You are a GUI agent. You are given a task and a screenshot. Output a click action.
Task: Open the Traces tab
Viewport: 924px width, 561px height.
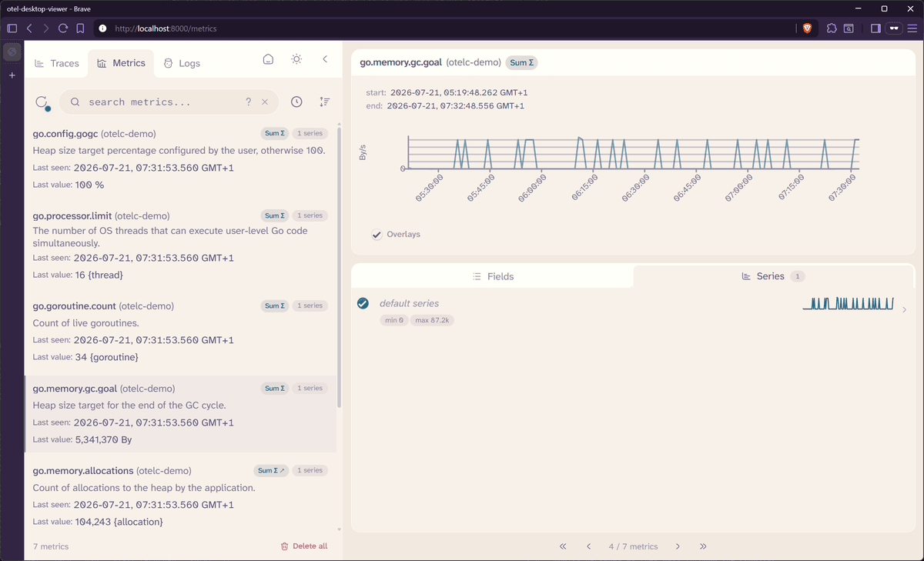tap(57, 63)
